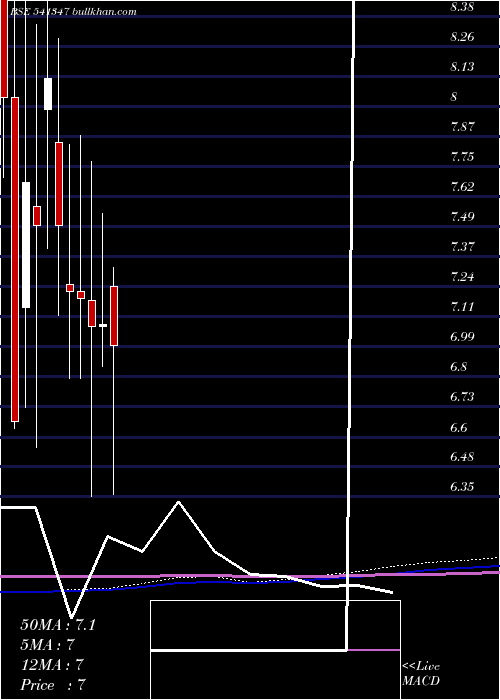Viewport: 500px width, 700px height.
Task: Select the 7.37 price axis label
Action: (x=462, y=247)
